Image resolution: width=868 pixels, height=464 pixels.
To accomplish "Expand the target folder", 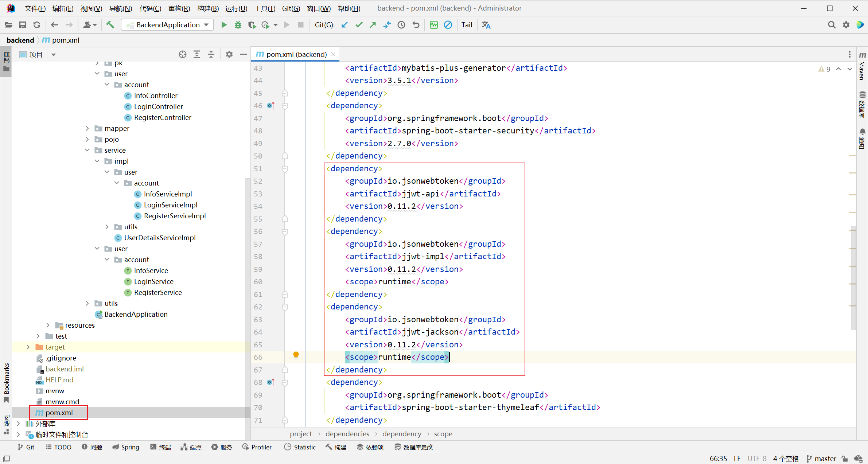I will click(28, 347).
